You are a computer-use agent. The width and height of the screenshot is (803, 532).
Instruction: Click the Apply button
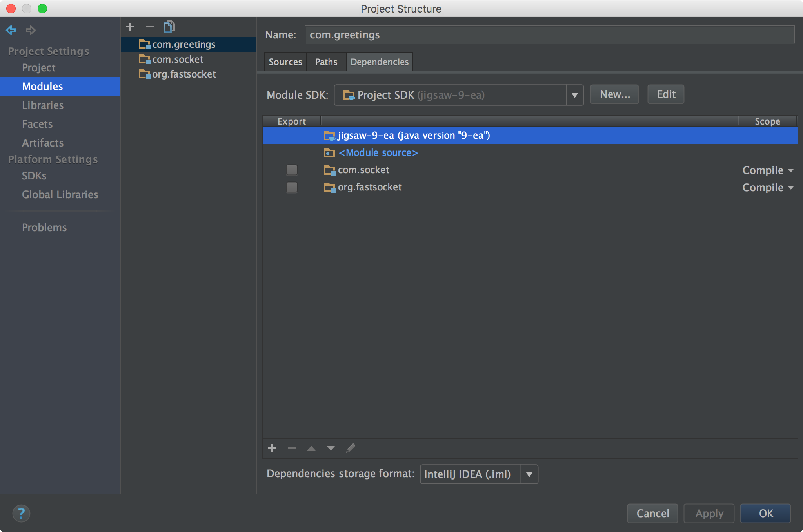(709, 513)
